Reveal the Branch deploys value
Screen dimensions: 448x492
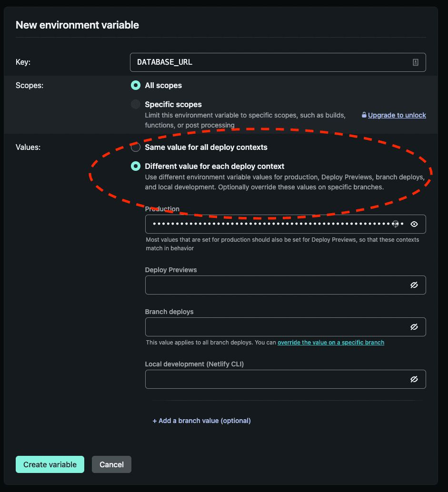click(x=414, y=327)
